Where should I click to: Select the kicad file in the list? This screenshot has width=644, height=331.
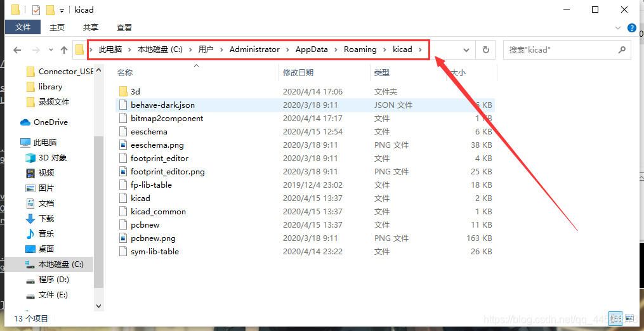tap(140, 198)
